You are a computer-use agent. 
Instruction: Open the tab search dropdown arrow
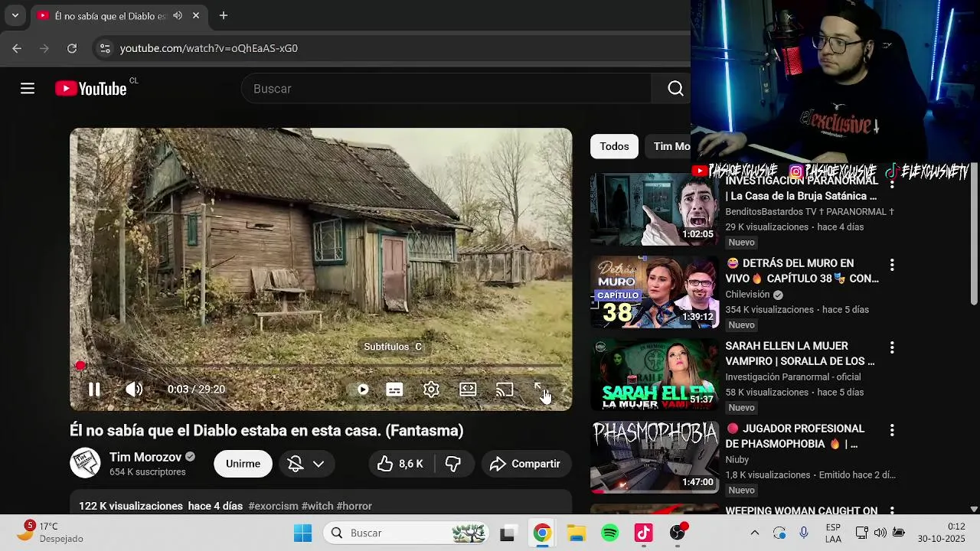click(15, 15)
